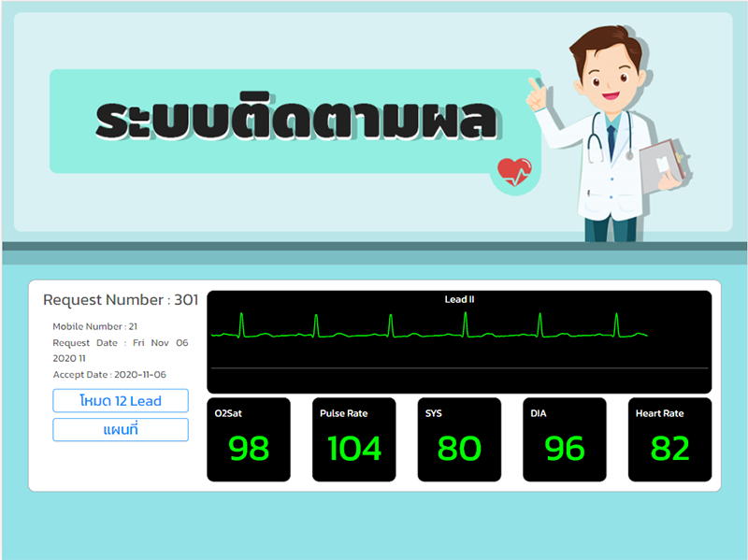
Task: Open the โหมด 12 Lead mode button
Action: (121, 401)
